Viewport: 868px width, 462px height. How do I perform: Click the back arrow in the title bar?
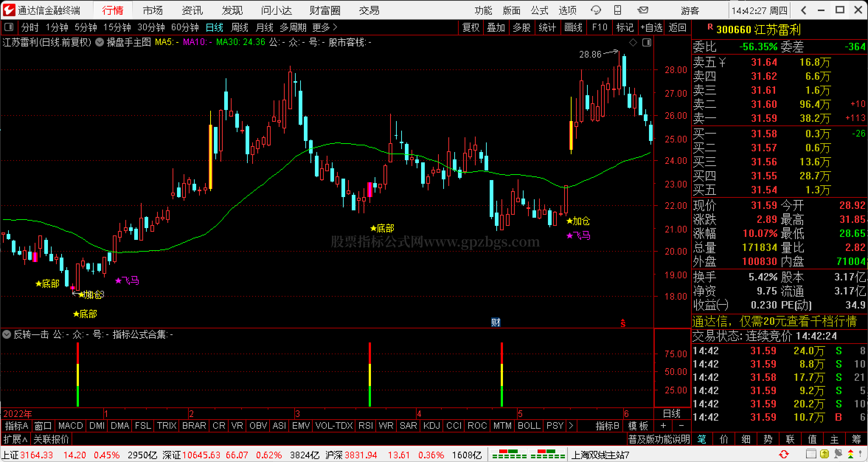[x=803, y=10]
